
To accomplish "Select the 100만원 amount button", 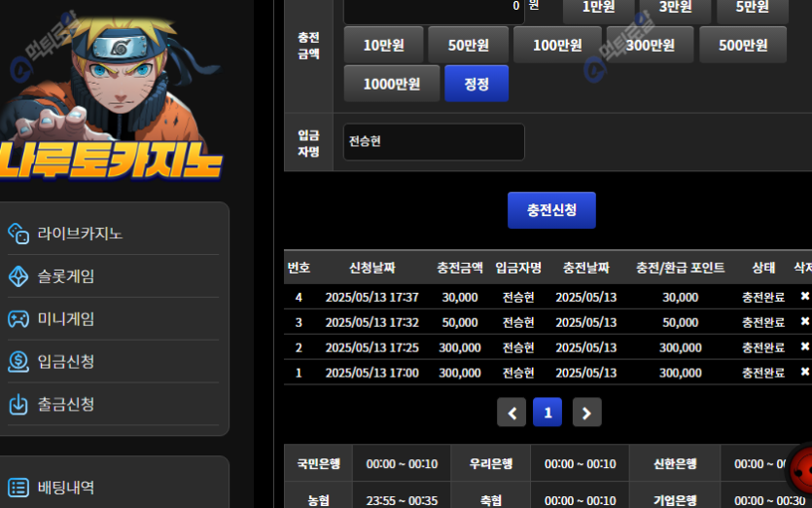I will point(557,45).
